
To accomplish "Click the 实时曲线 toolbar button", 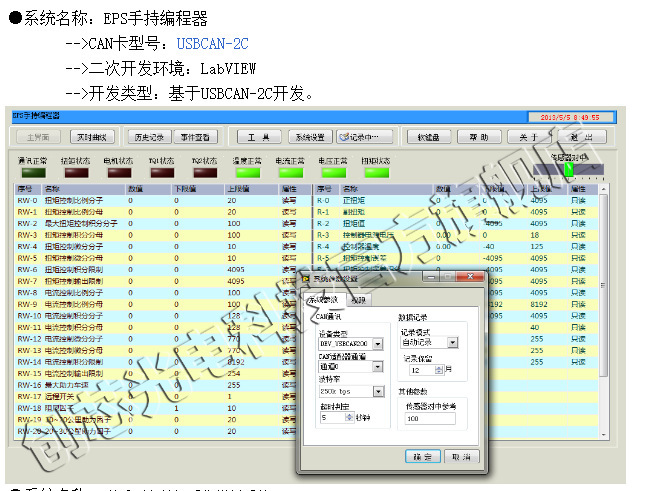I will pos(92,137).
